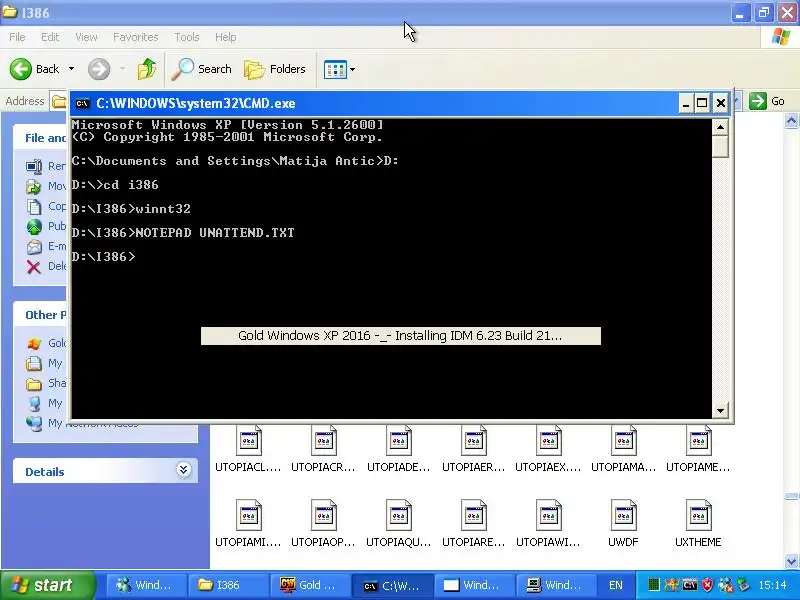The image size is (800, 600).
Task: Select the UTOPIAEX file
Action: [548, 449]
